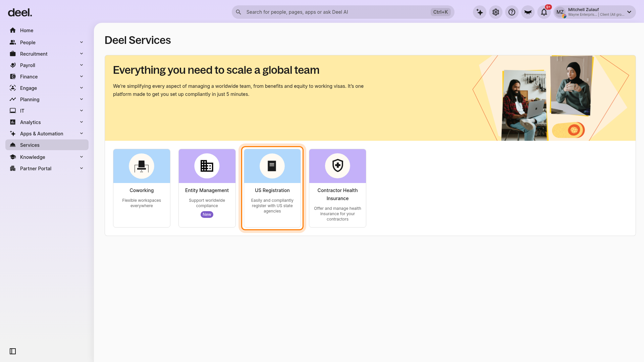This screenshot has height=362, width=644.
Task: Click the Payroll icon in sidebar
Action: 13,65
